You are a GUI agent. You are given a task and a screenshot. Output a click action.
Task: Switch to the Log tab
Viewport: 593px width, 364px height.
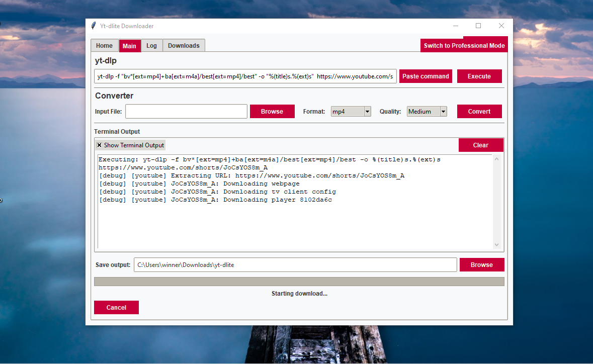152,45
